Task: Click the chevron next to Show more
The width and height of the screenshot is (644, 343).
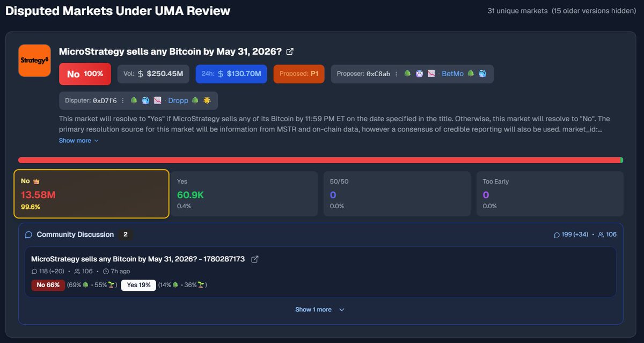Action: click(96, 141)
